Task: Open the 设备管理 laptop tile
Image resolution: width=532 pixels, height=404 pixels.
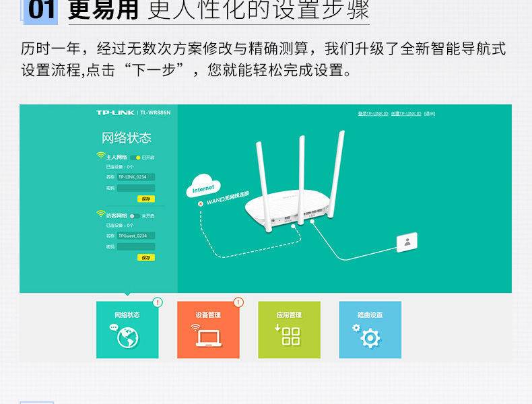Action: [208, 330]
